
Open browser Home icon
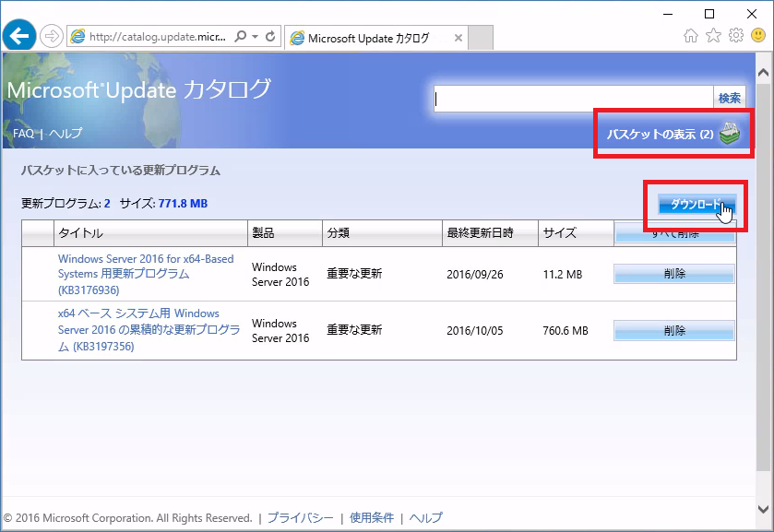(691, 36)
